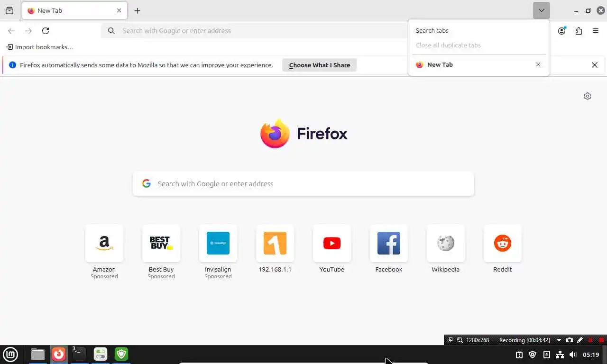Focus the center Google search box
This screenshot has height=364, width=607.
(x=303, y=183)
